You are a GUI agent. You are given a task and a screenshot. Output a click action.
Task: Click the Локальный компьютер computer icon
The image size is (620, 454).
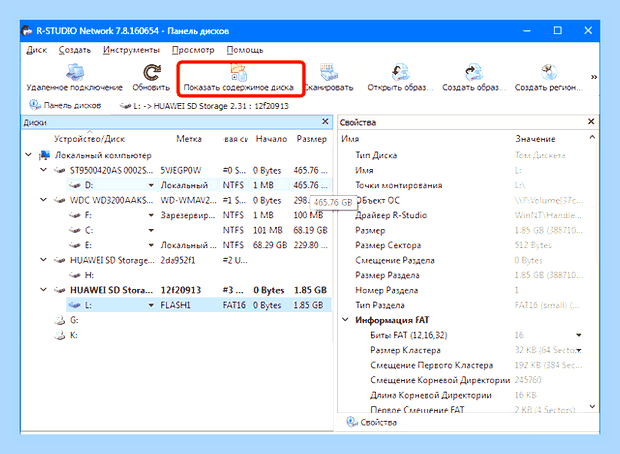click(44, 155)
